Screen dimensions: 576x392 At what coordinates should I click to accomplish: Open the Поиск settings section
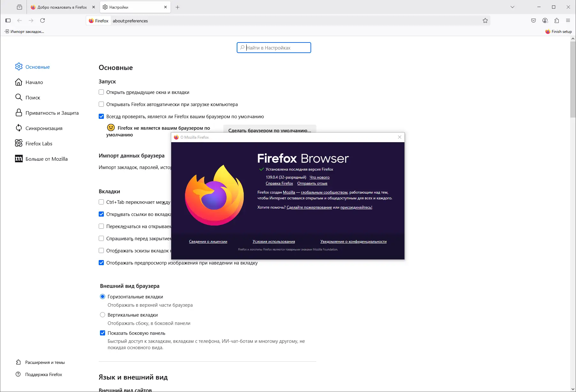[33, 97]
